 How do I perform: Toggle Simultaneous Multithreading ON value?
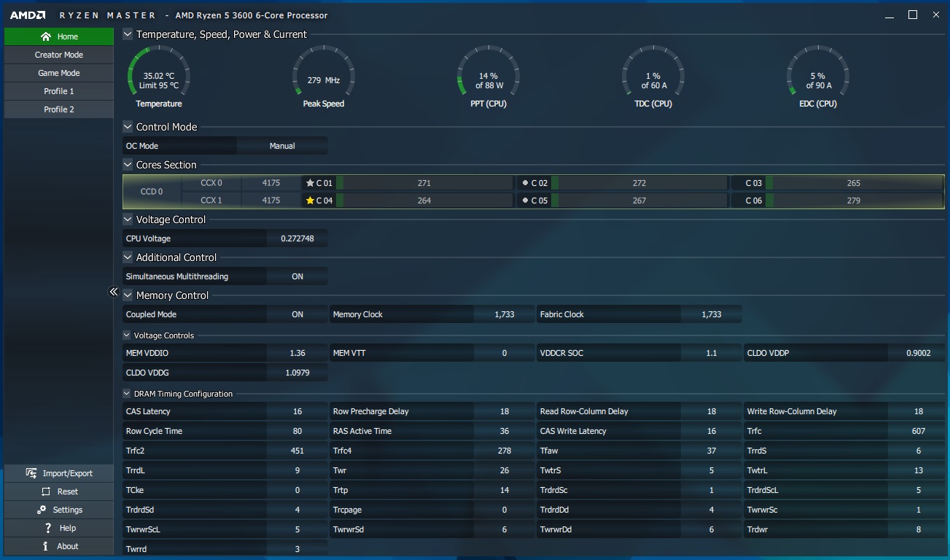coord(297,276)
